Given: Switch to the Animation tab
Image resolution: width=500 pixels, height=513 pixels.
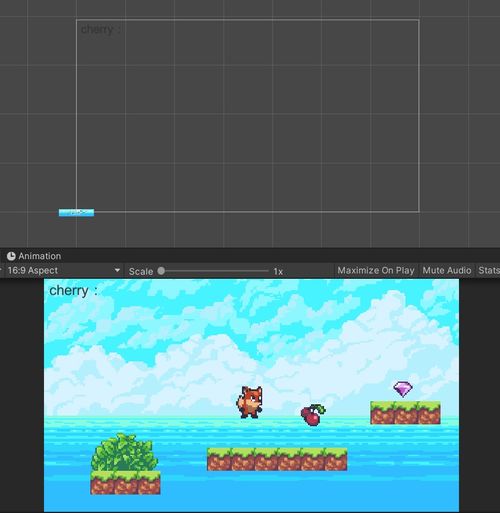Looking at the screenshot, I should click(34, 256).
